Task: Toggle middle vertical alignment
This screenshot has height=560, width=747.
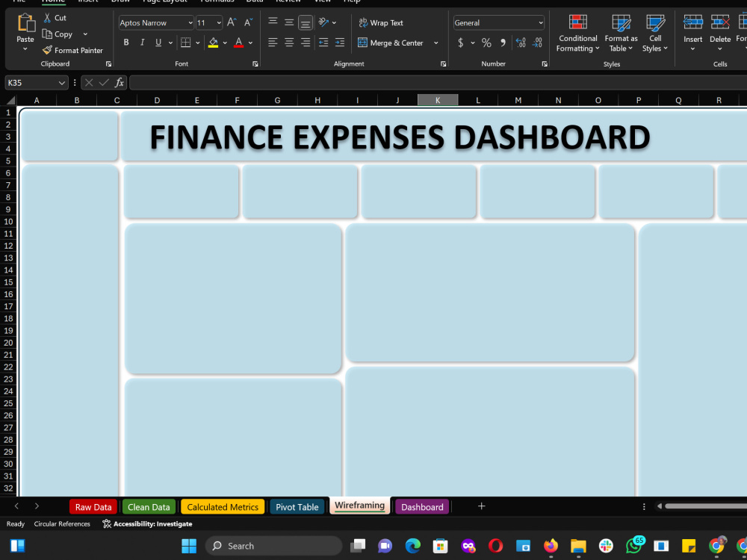Action: coord(288,22)
